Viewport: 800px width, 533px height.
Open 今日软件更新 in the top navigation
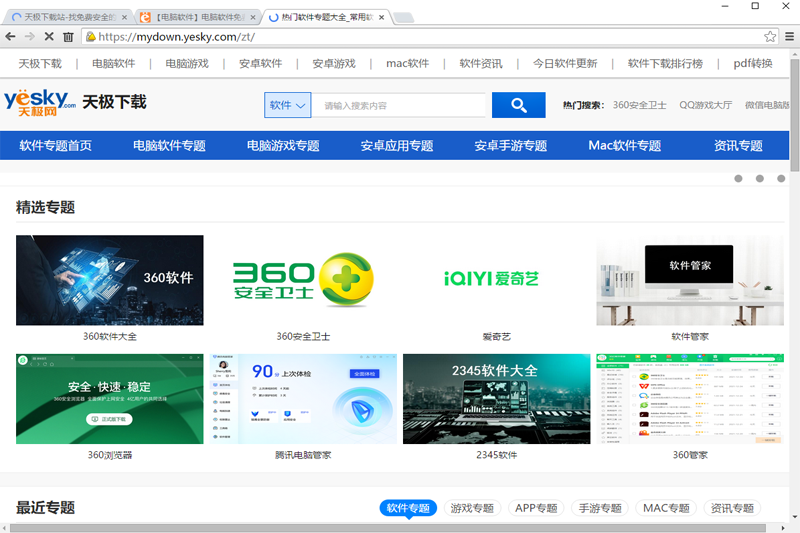pos(565,64)
